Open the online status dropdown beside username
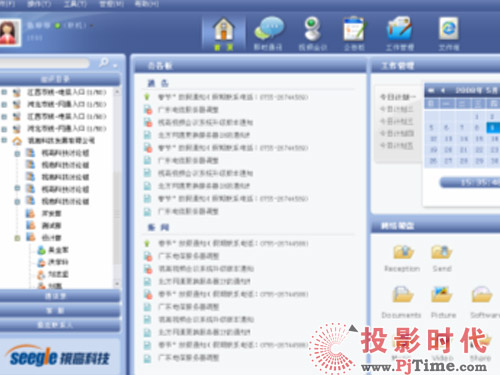The image size is (500, 375). [x=92, y=25]
